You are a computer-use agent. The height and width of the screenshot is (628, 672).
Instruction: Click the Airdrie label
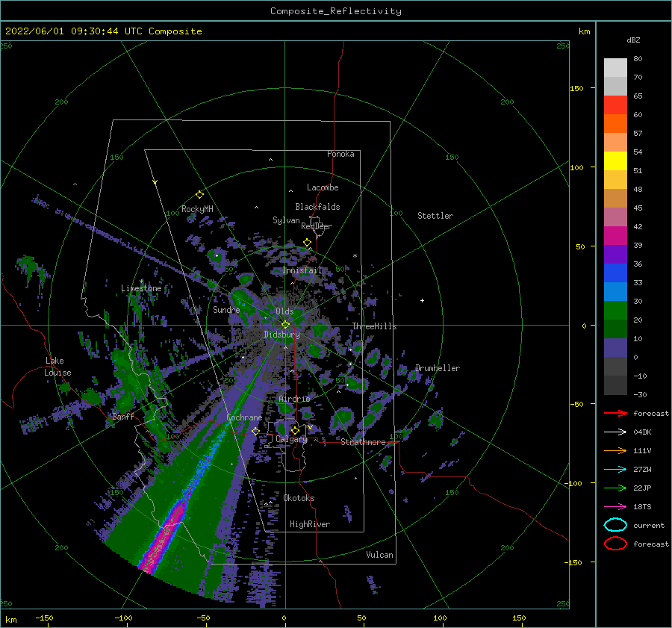click(294, 399)
